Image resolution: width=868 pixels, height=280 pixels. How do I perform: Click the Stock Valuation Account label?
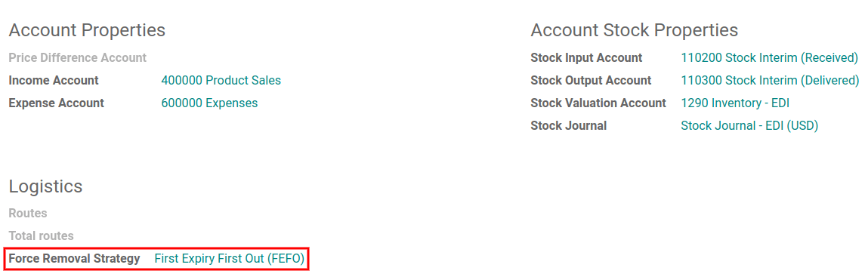[x=598, y=103]
